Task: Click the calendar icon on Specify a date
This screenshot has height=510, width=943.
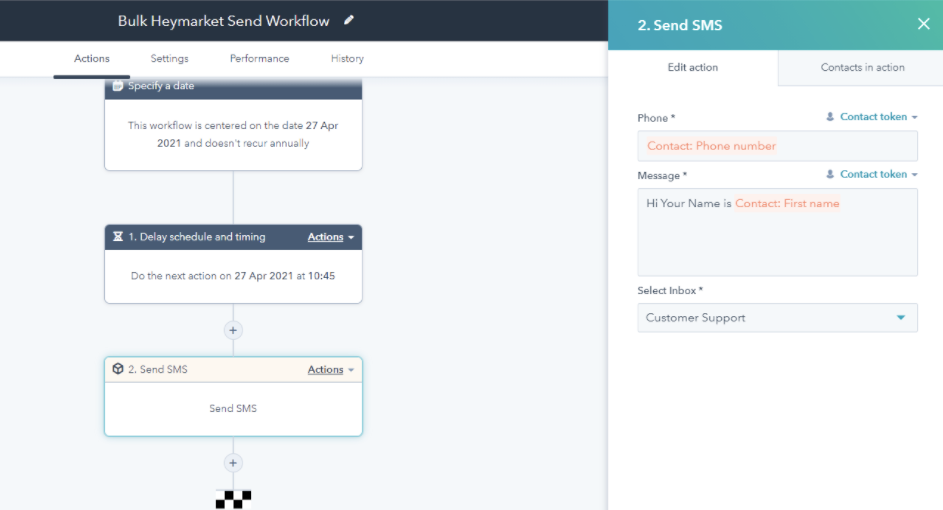Action: coord(118,86)
